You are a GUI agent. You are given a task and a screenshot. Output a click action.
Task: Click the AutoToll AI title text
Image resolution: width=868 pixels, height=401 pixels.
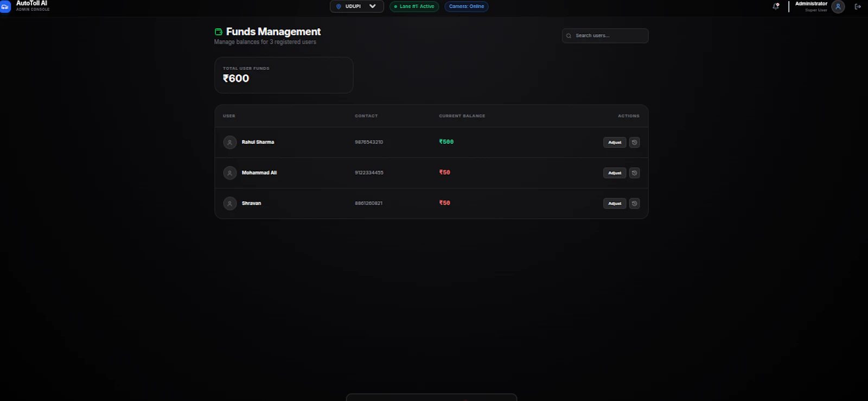[x=31, y=3]
